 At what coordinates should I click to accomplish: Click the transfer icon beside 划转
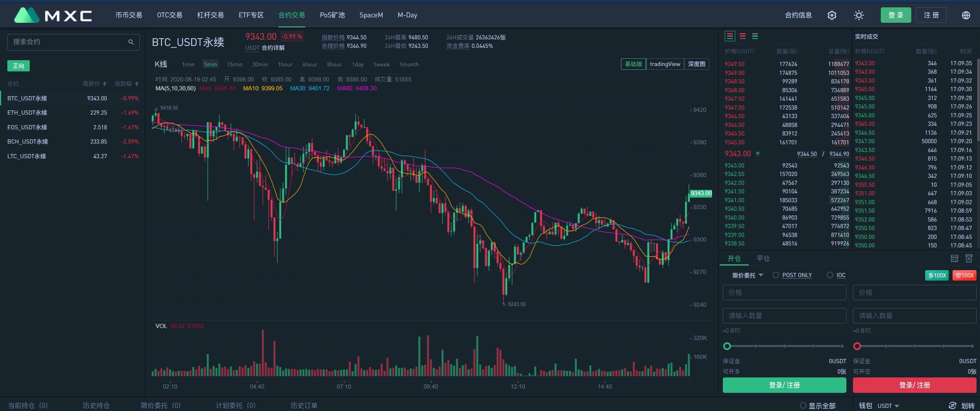(953, 406)
